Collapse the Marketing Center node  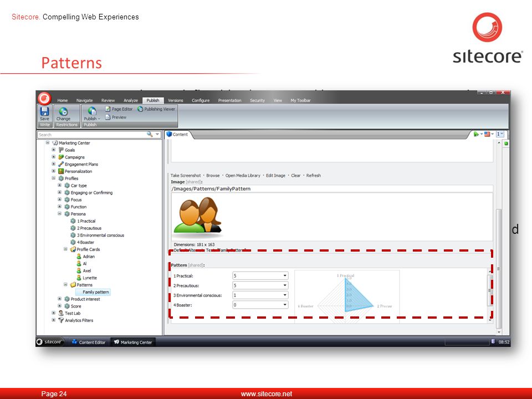48,143
